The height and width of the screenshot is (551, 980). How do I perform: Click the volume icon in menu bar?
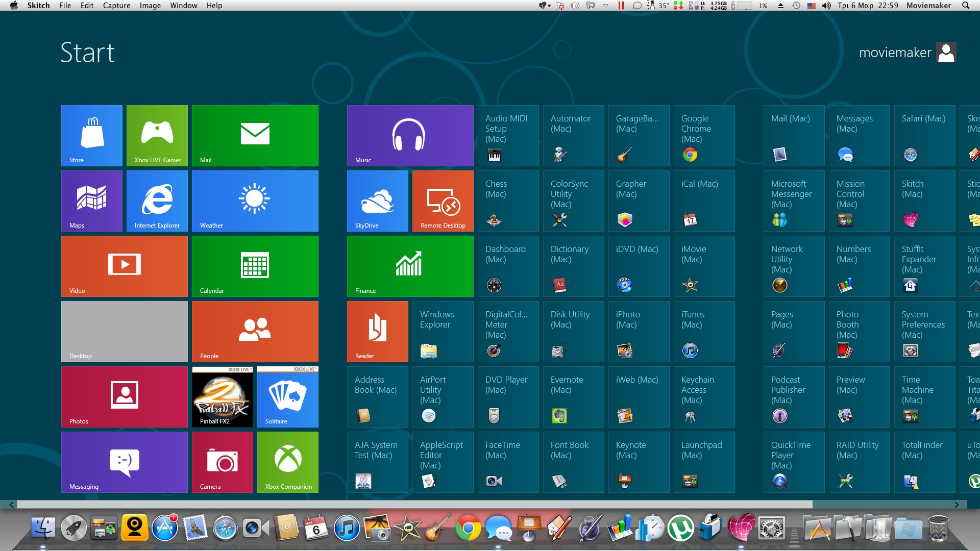click(x=826, y=6)
